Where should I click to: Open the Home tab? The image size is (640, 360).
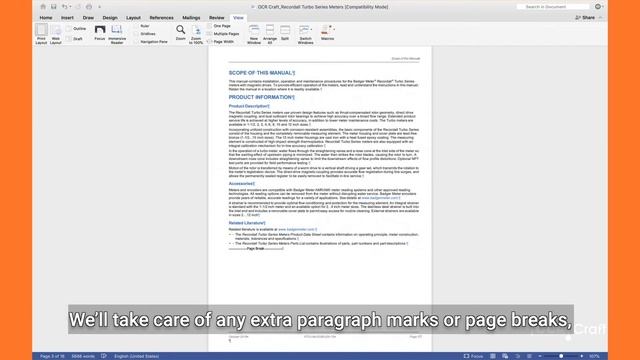46,18
